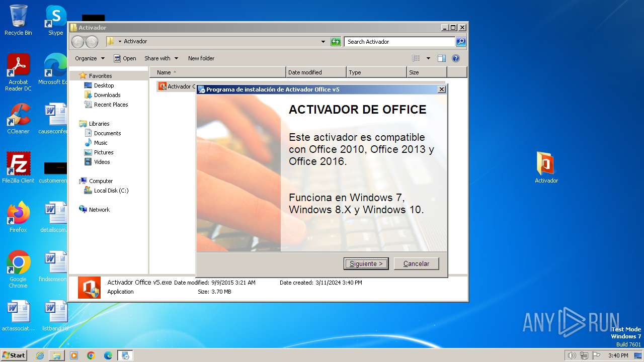Open Windows Media Player taskbar icon
The height and width of the screenshot is (362, 644).
(x=74, y=355)
